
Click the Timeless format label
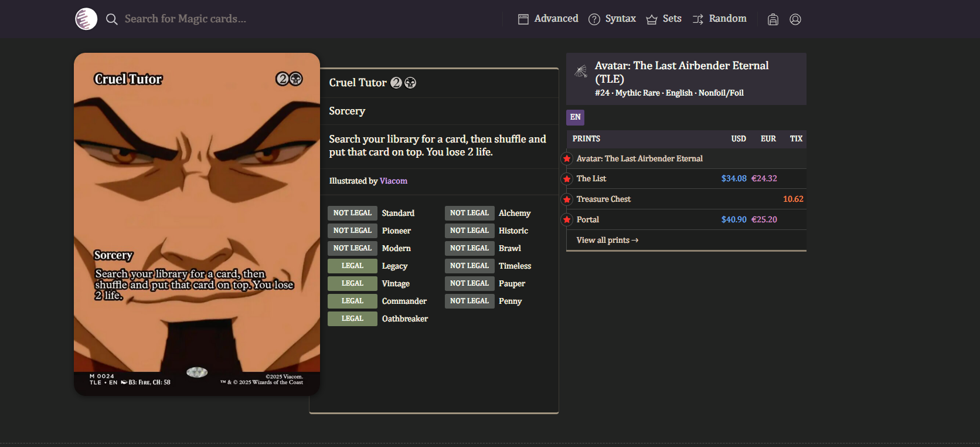pos(515,266)
